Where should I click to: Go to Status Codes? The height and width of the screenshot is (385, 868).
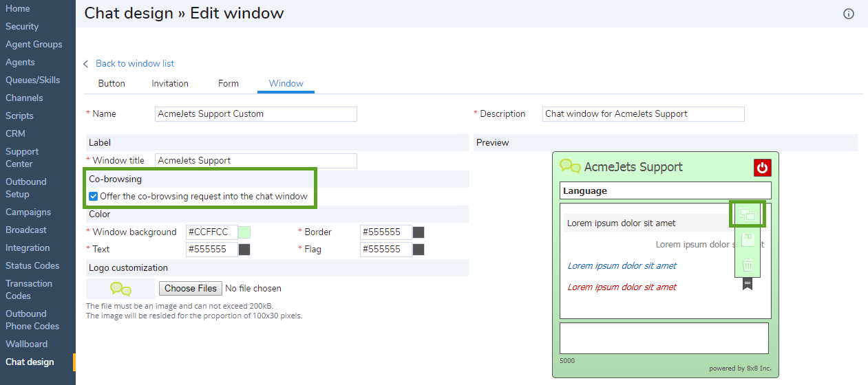pos(32,265)
